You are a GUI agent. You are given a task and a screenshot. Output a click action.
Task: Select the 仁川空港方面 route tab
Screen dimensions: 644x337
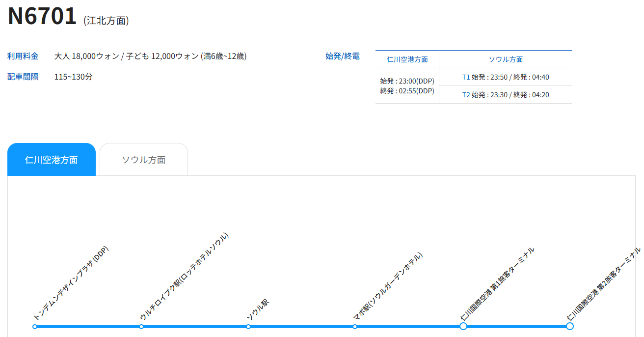52,160
